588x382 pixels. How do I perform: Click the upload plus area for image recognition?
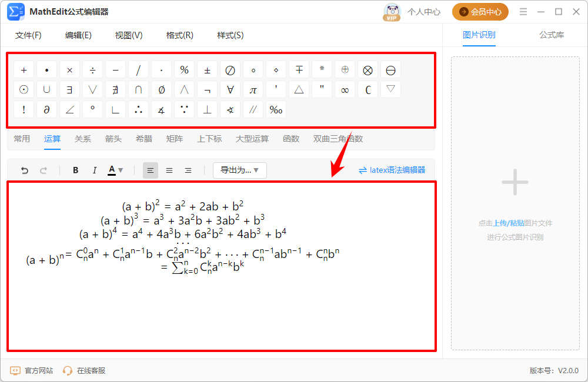point(515,183)
